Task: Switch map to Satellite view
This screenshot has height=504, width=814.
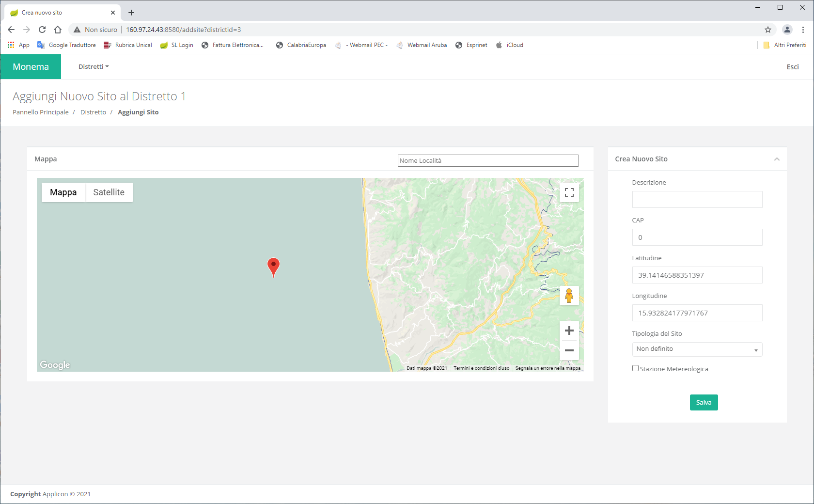Action: pyautogui.click(x=109, y=192)
